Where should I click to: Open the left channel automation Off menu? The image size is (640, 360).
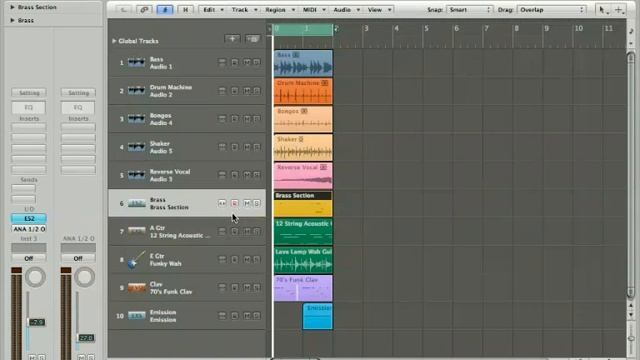(29, 258)
